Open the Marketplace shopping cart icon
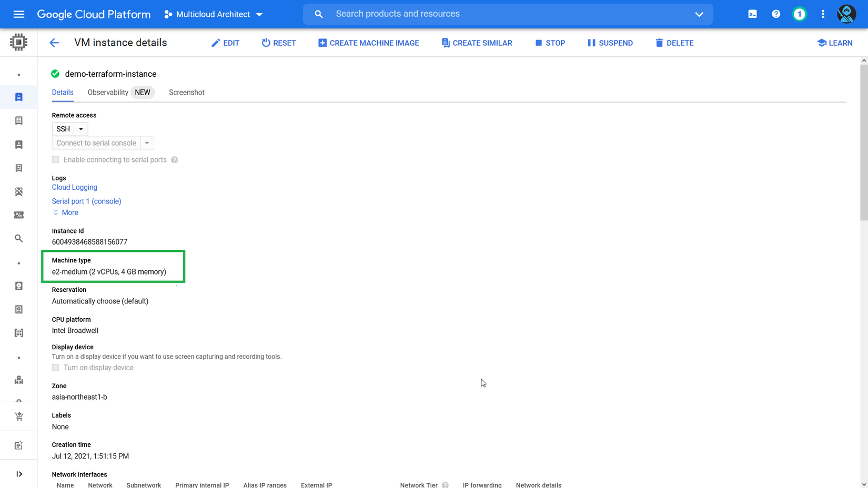The image size is (868, 488). tap(19, 416)
